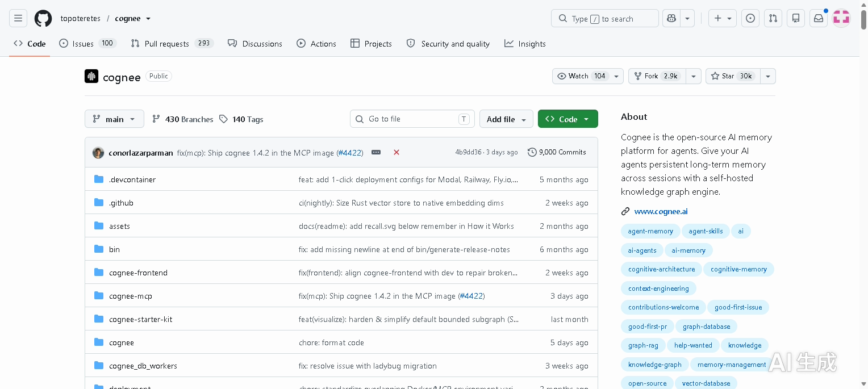This screenshot has width=868, height=389.
Task: Click the cognee repository logo
Action: coord(91,76)
